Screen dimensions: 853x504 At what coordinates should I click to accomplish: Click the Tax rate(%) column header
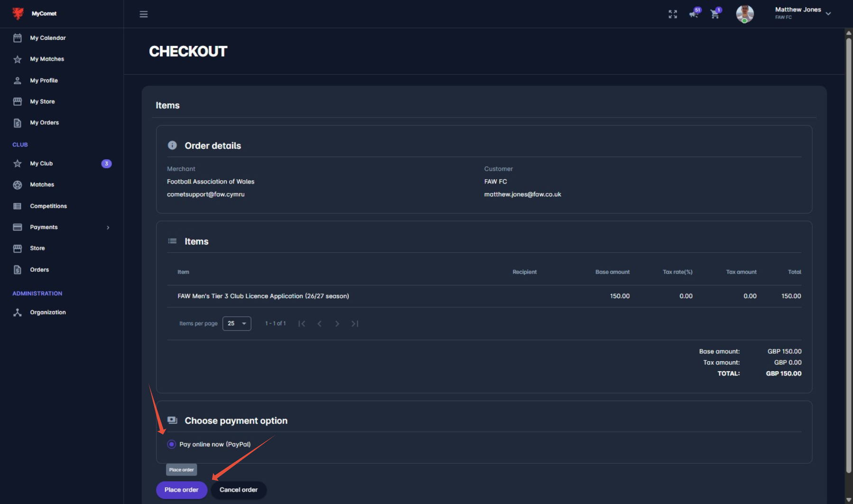pyautogui.click(x=677, y=272)
